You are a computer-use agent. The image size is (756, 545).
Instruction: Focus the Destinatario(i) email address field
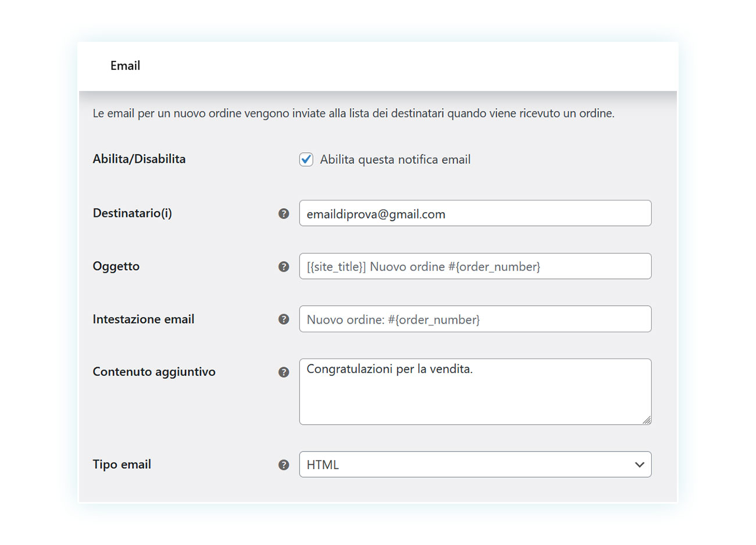pyautogui.click(x=475, y=213)
